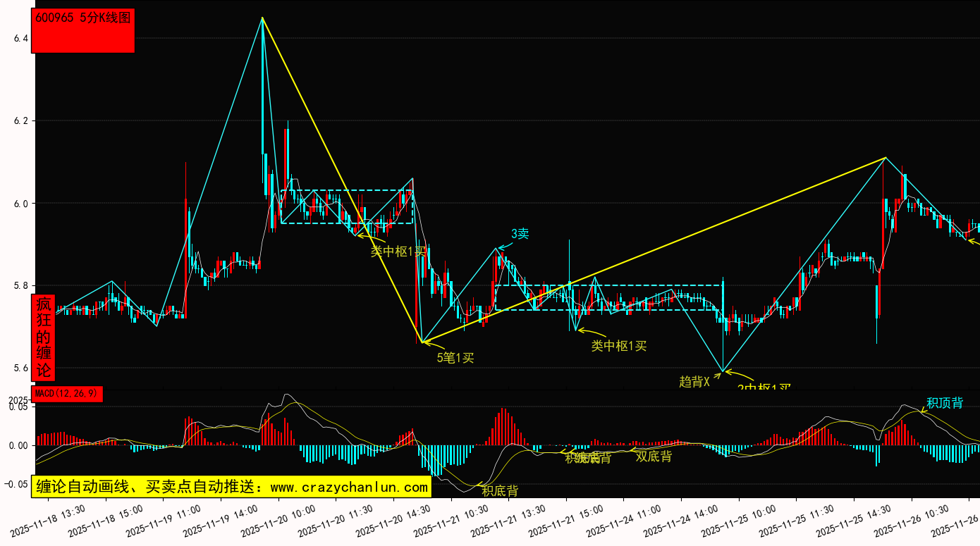Select the 2中枢1买 buy point annotation
Viewport: 980px width, 546px height.
[x=764, y=387]
